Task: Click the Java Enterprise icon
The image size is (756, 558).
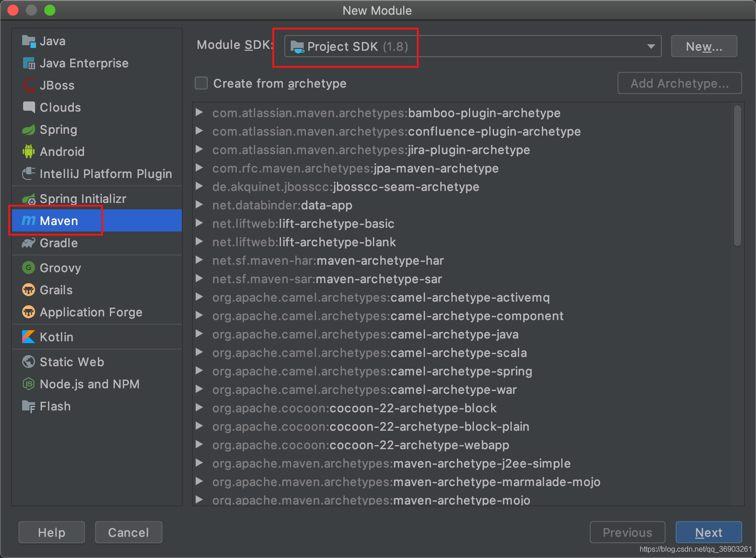Action: pos(29,63)
